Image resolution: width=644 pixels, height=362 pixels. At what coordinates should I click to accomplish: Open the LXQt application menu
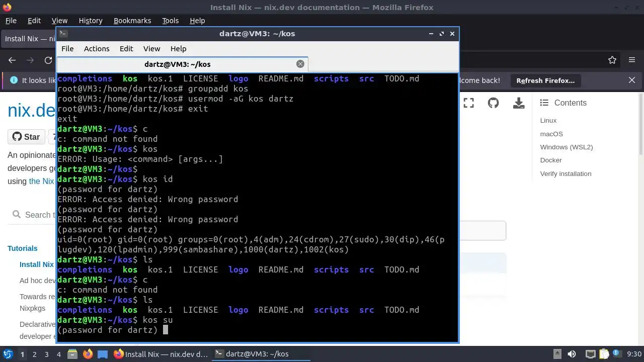tap(8, 354)
